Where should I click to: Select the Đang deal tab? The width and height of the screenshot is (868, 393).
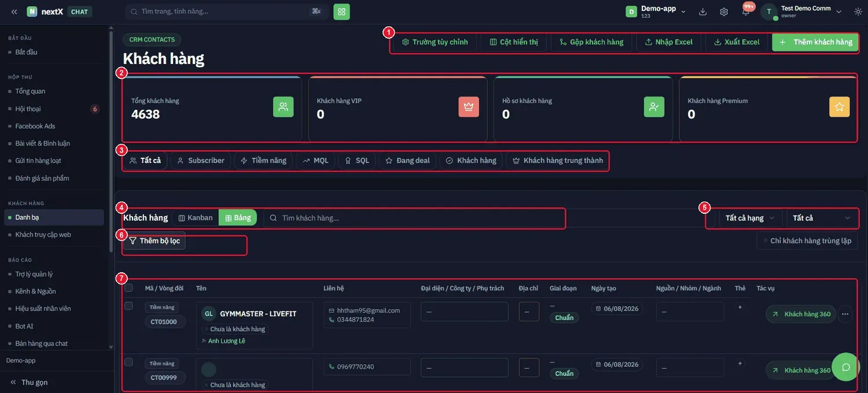point(408,160)
